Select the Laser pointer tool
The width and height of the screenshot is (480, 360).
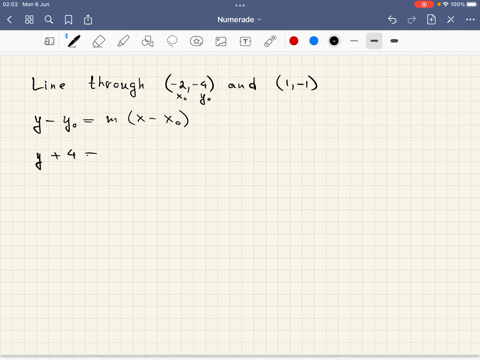click(270, 41)
